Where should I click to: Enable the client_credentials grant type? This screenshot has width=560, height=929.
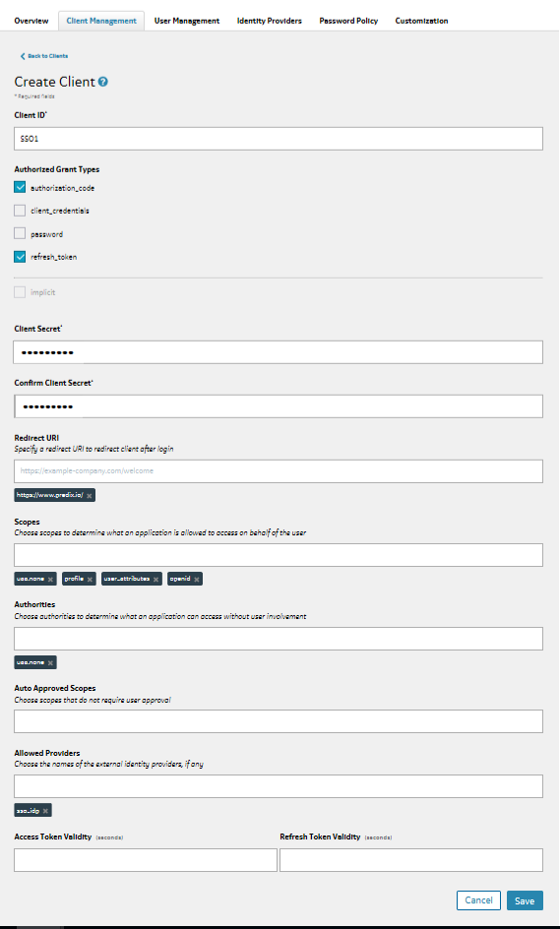[x=20, y=211]
